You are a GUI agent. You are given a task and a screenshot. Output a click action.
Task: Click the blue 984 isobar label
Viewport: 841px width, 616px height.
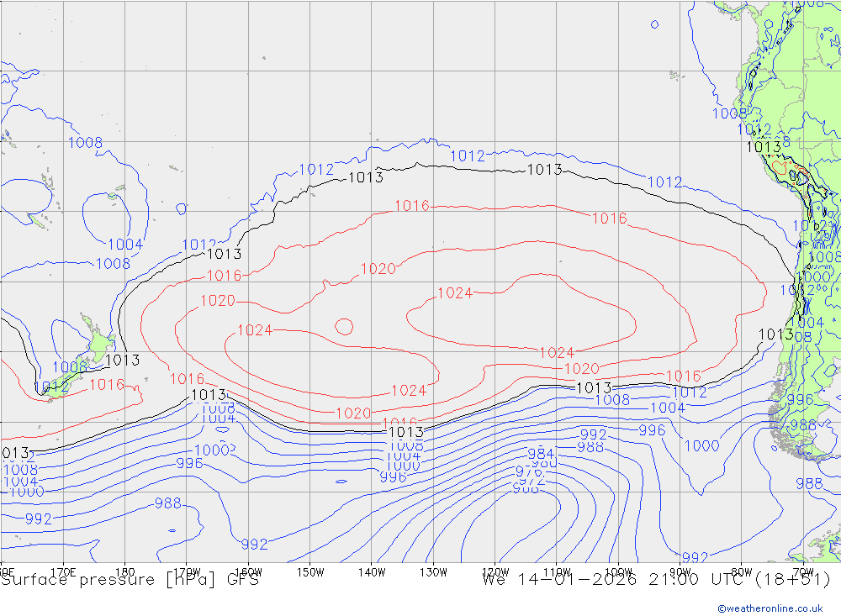point(541,454)
